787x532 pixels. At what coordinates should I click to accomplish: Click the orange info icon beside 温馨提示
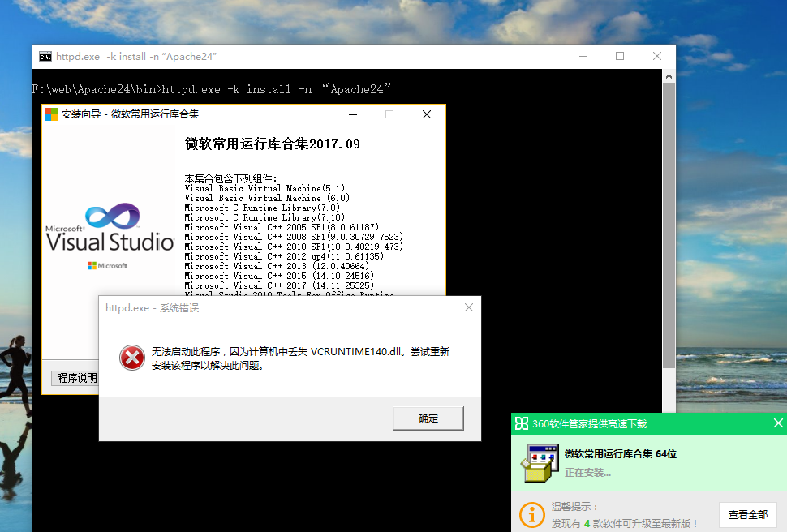[x=531, y=515]
